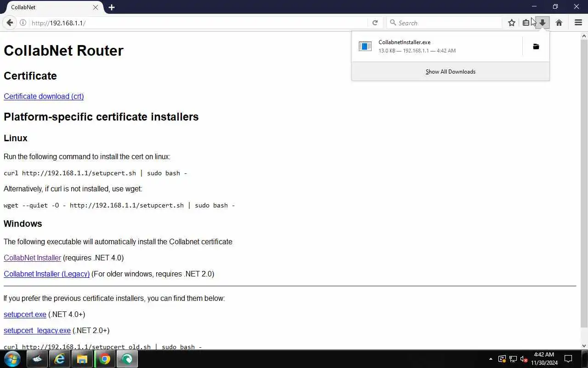Click the vertical scrollbar thumb

pos(584,183)
